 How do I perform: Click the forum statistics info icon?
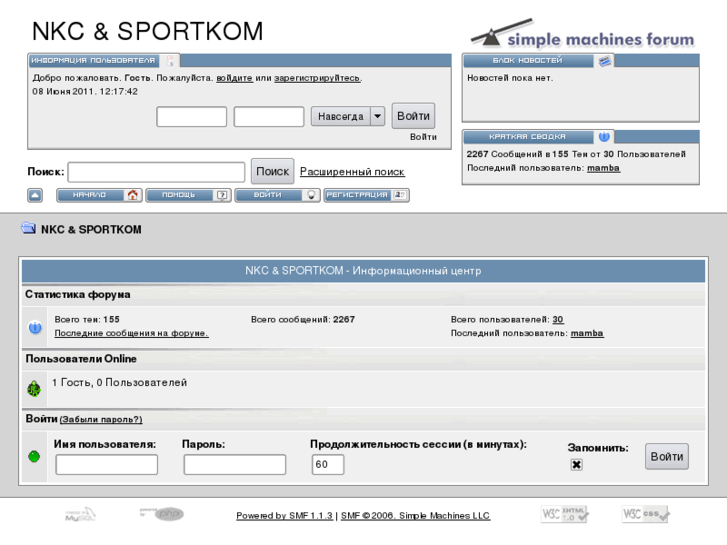(x=35, y=327)
